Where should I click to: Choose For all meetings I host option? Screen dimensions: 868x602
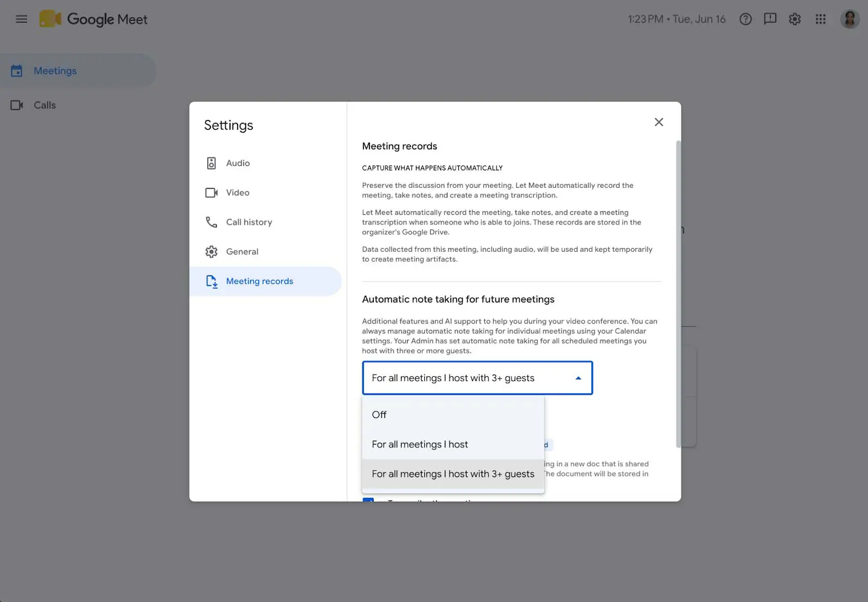(453, 445)
